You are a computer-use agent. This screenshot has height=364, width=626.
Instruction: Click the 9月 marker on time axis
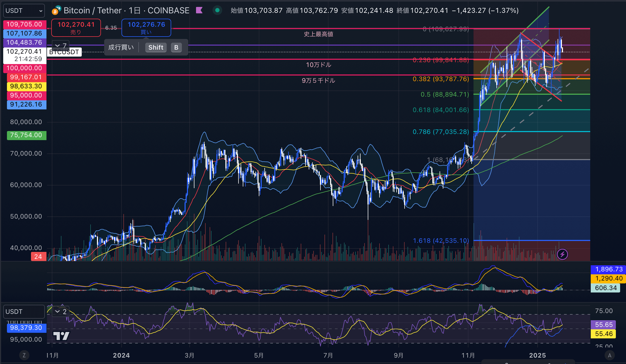pyautogui.click(x=399, y=355)
